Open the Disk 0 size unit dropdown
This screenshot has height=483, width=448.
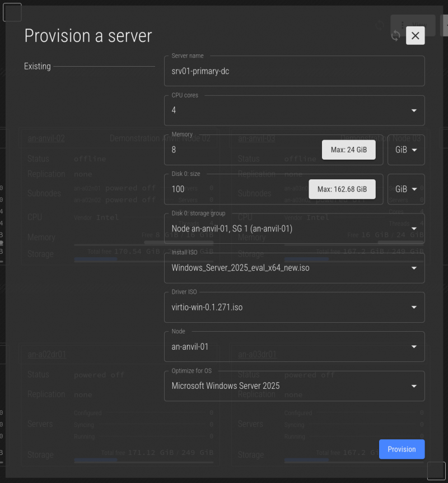[406, 189]
